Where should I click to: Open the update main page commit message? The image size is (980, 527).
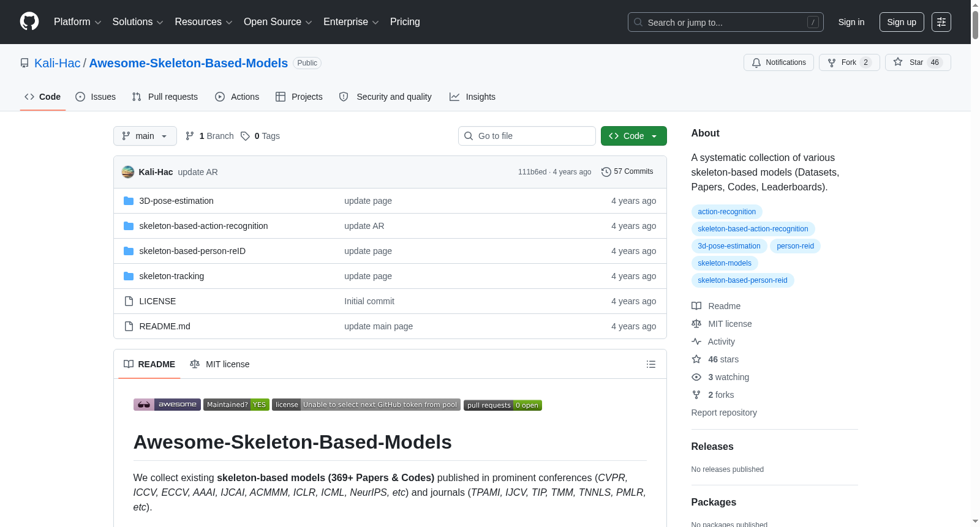tap(379, 326)
